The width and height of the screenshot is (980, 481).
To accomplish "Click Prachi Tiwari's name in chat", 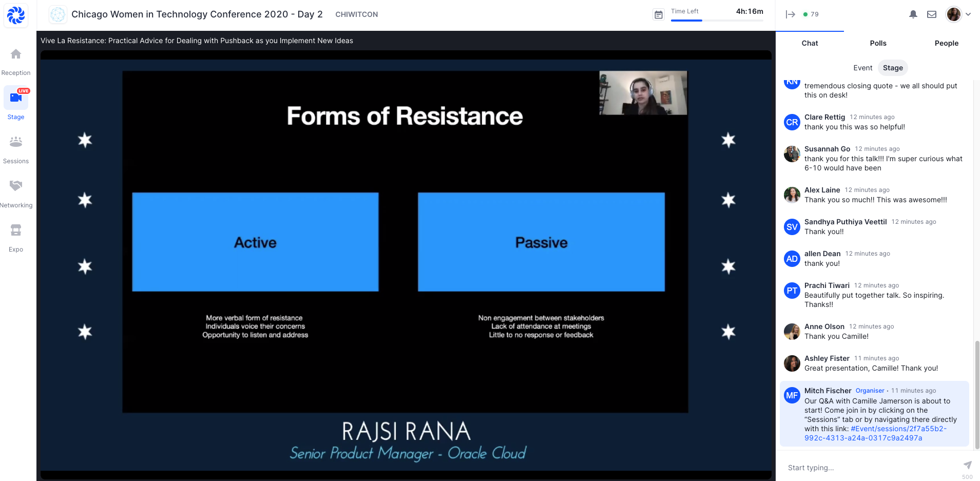I will click(827, 285).
